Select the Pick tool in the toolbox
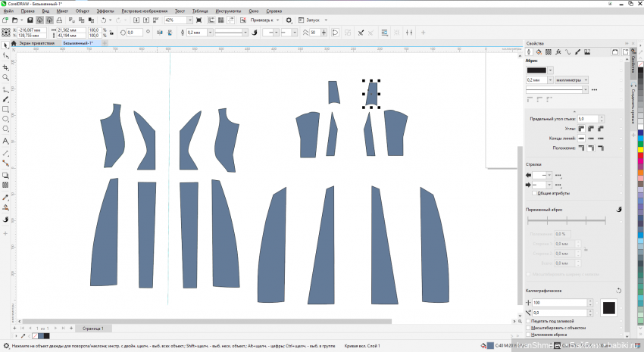This screenshot has height=352, width=644. (x=5, y=45)
